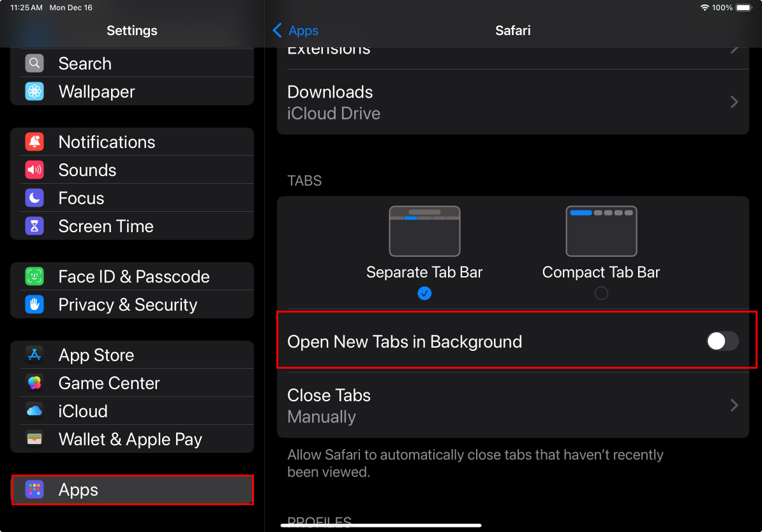Open the Screen Time hourglass icon
Viewport: 762px width, 532px height.
pyautogui.click(x=34, y=226)
